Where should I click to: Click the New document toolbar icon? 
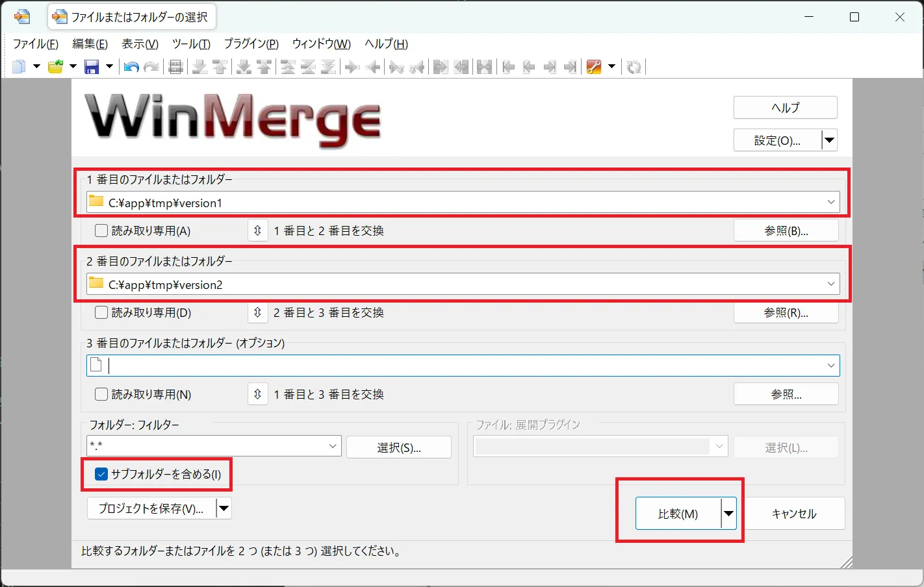pos(19,67)
